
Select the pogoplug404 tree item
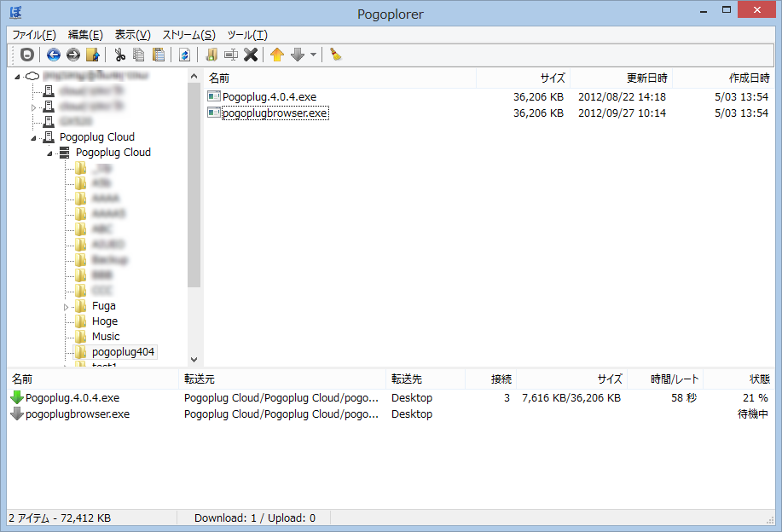123,352
